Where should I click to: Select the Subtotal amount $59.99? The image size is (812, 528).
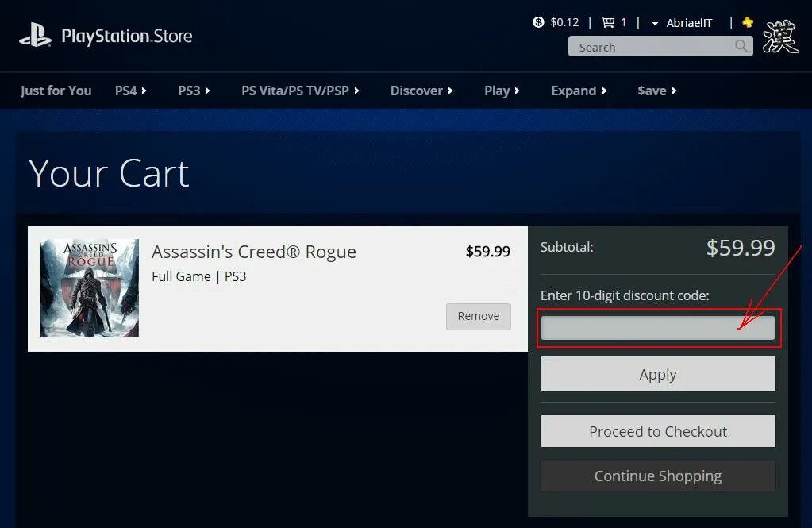741,248
